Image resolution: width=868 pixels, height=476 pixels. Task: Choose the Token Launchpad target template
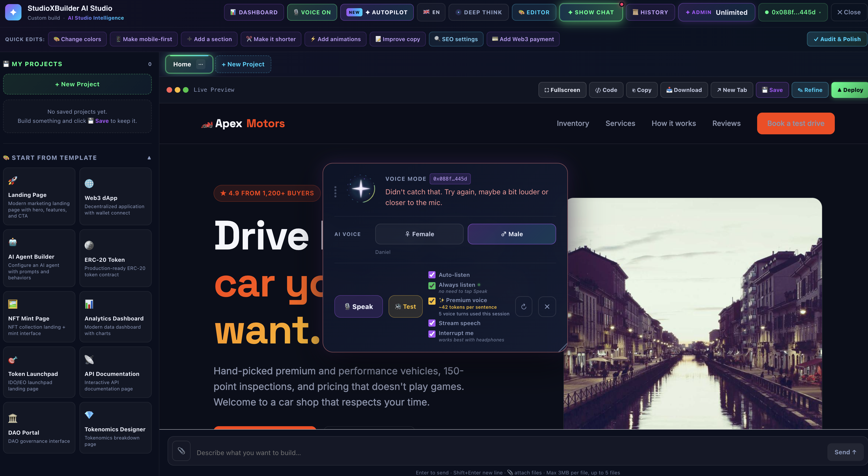(39, 372)
